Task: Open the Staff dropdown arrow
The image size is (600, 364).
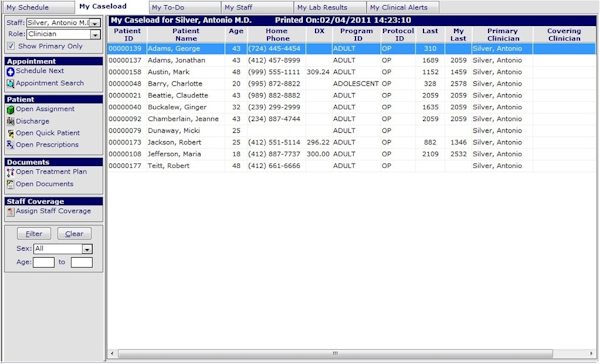Action: pyautogui.click(x=95, y=23)
